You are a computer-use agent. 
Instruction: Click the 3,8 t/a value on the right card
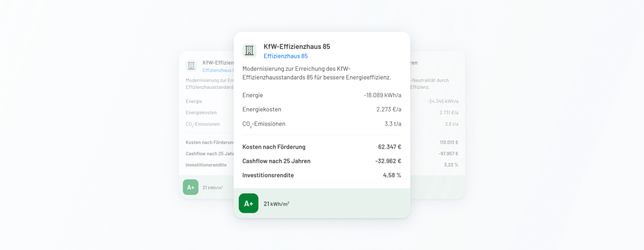[452, 124]
